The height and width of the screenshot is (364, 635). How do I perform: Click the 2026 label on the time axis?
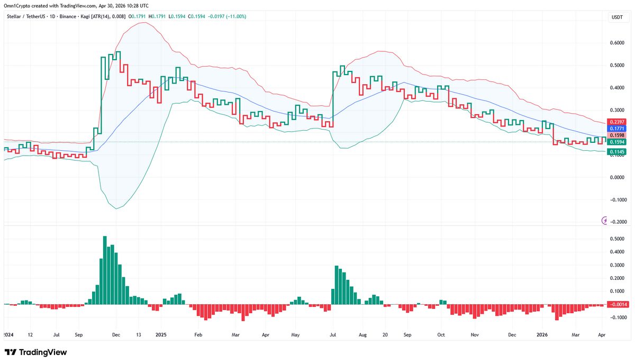543,335
